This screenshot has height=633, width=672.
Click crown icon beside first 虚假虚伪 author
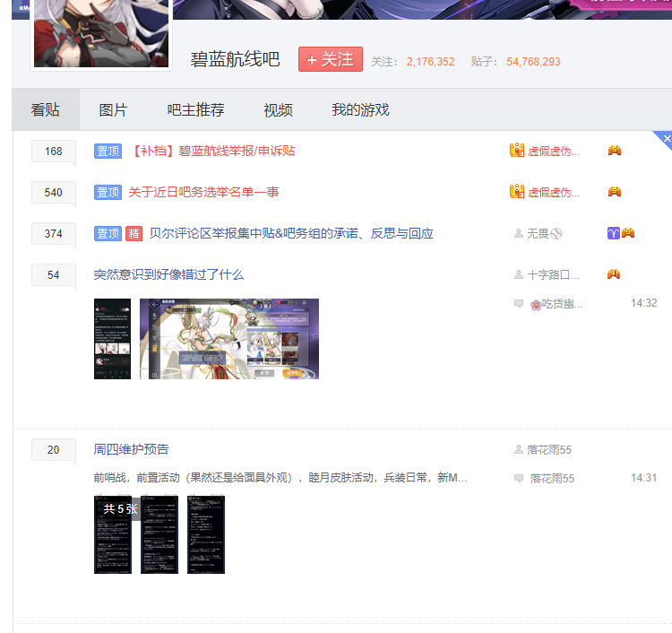pyautogui.click(x=517, y=150)
